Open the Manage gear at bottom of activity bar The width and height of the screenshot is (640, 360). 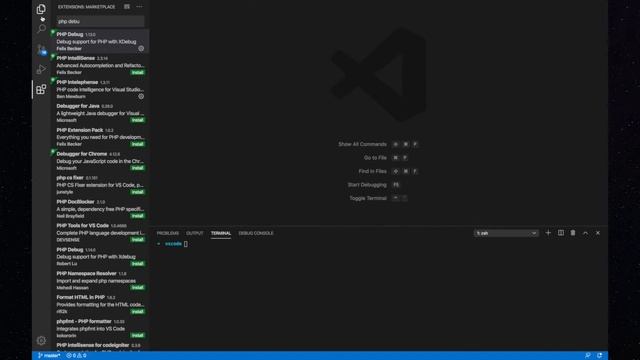[41, 340]
